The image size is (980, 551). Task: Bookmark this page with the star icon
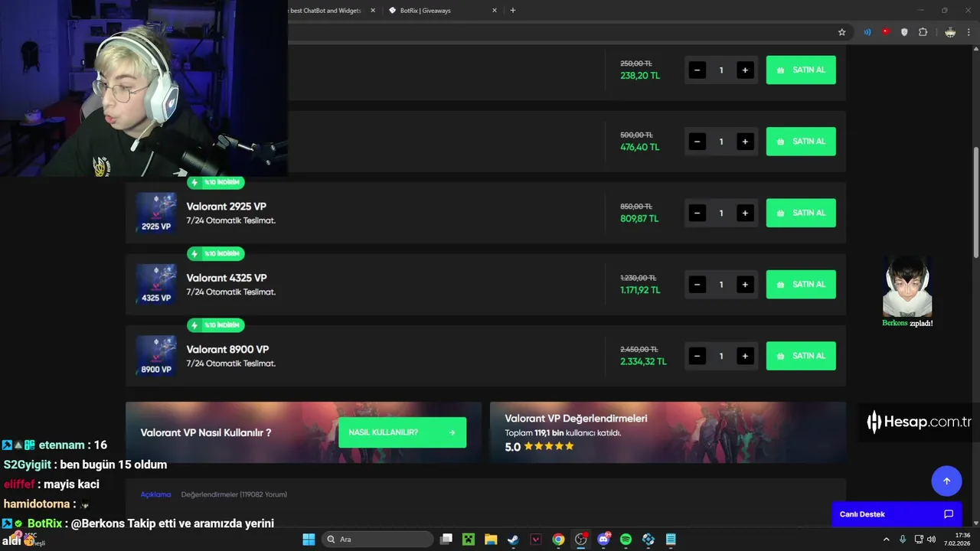click(842, 32)
